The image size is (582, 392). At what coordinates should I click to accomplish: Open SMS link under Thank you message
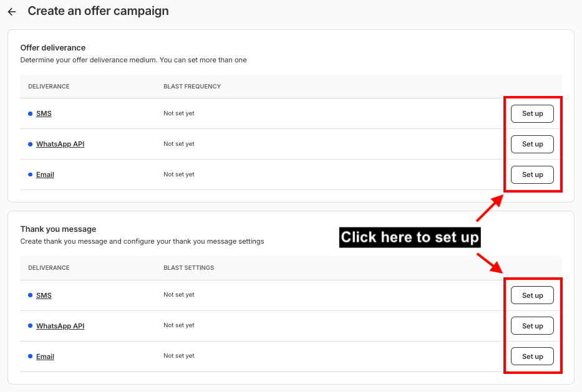(x=44, y=295)
